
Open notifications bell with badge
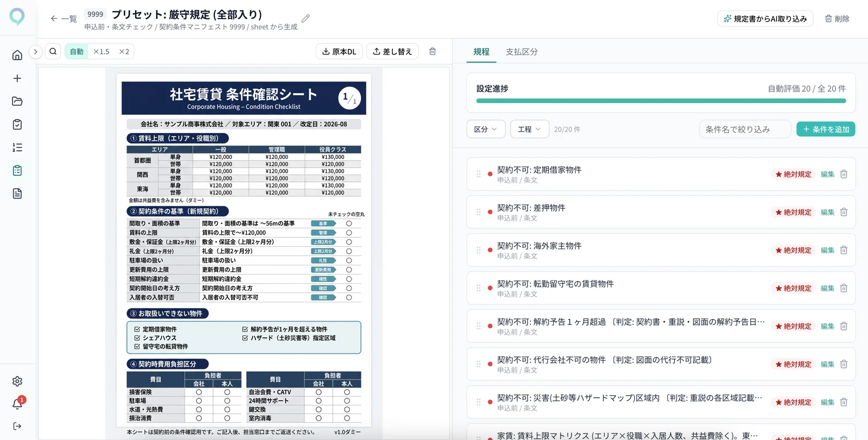click(x=17, y=404)
